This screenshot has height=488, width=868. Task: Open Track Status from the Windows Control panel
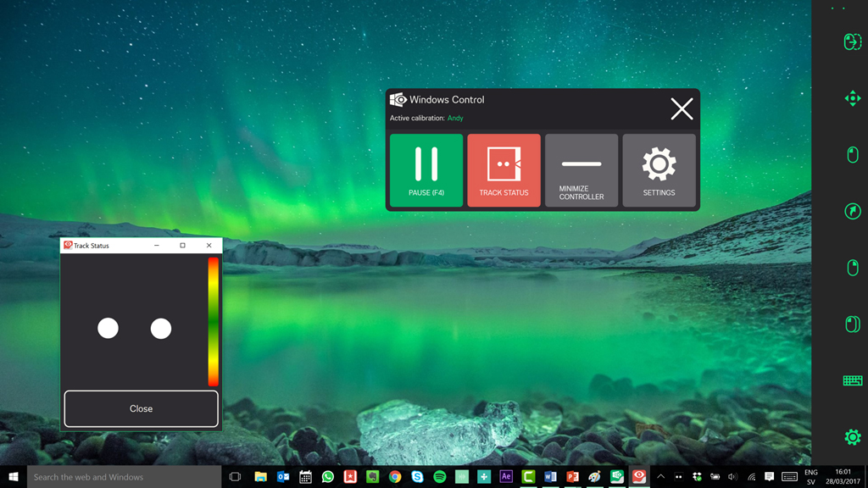click(x=504, y=170)
